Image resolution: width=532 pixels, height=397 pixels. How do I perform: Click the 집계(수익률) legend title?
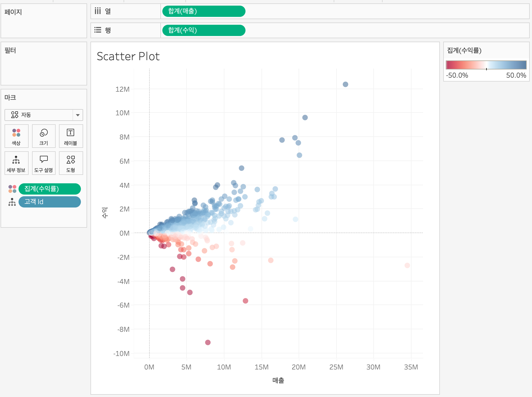[x=464, y=50]
